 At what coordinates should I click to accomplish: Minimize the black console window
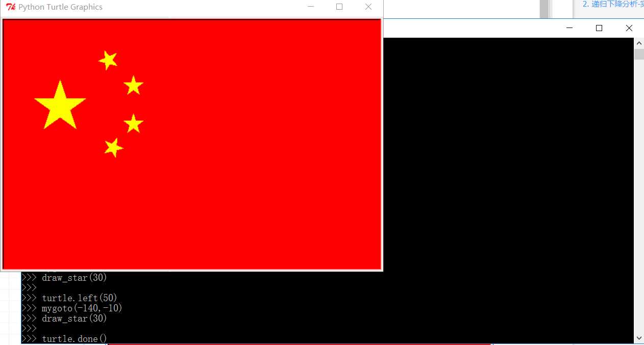[x=569, y=28]
